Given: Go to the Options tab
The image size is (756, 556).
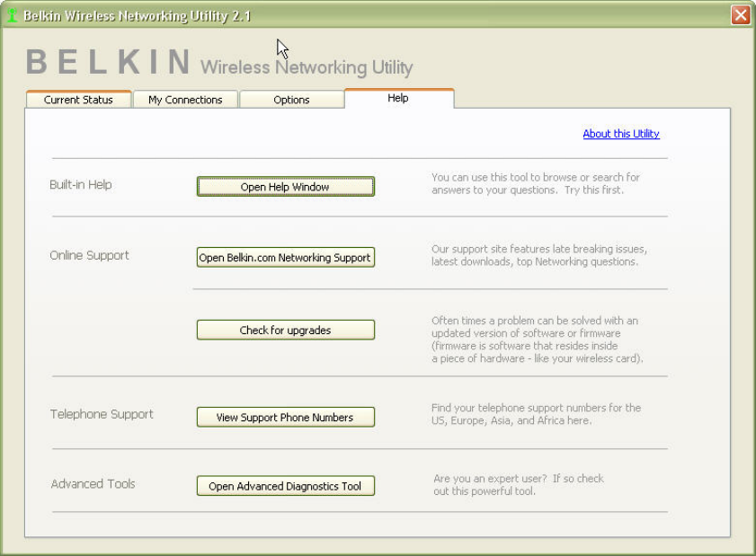Looking at the screenshot, I should tap(291, 99).
